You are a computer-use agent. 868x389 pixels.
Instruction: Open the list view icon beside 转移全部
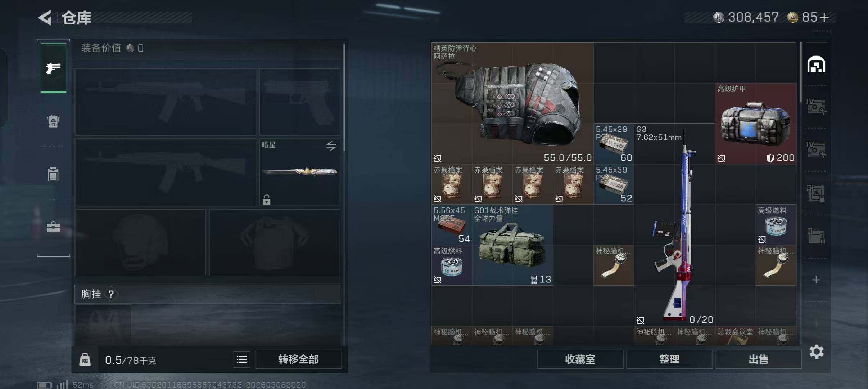(x=242, y=359)
